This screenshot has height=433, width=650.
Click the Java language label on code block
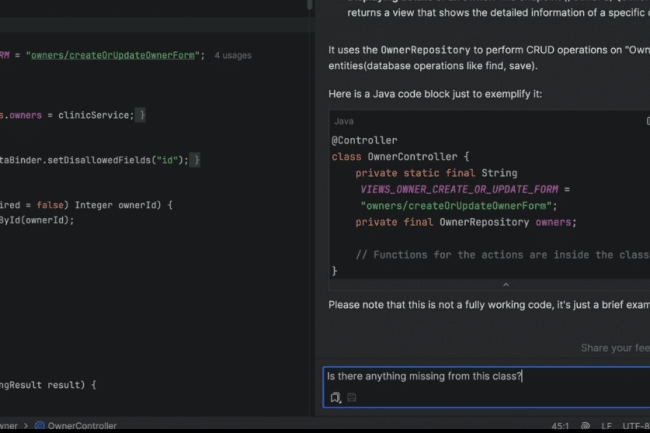[344, 121]
